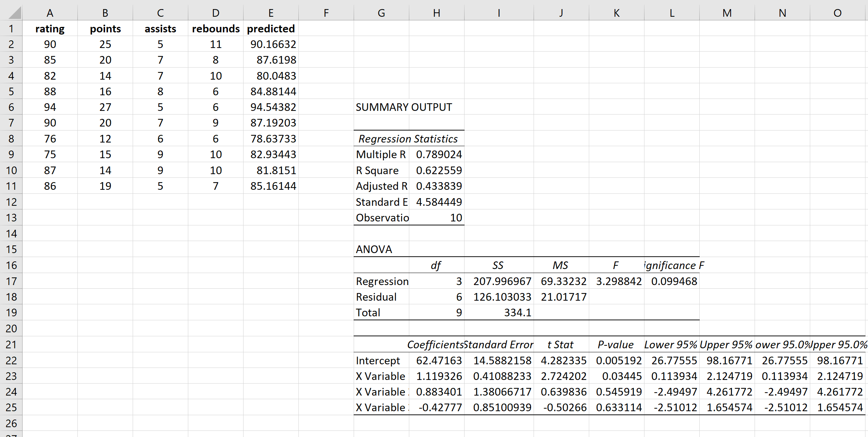Click the predicted header cell
Viewport: 868px width, 437px height.
point(271,28)
